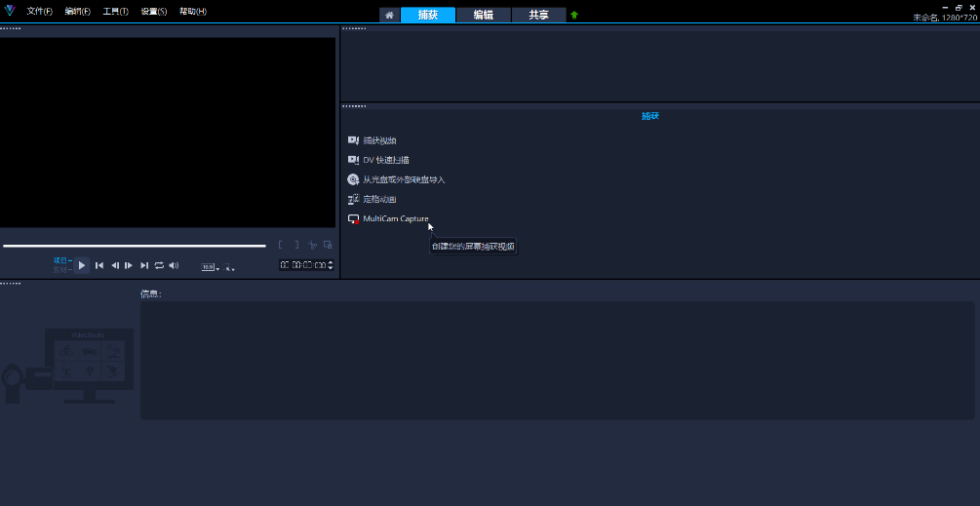
Task: Toggle the Repeat loop playback icon
Action: click(159, 265)
